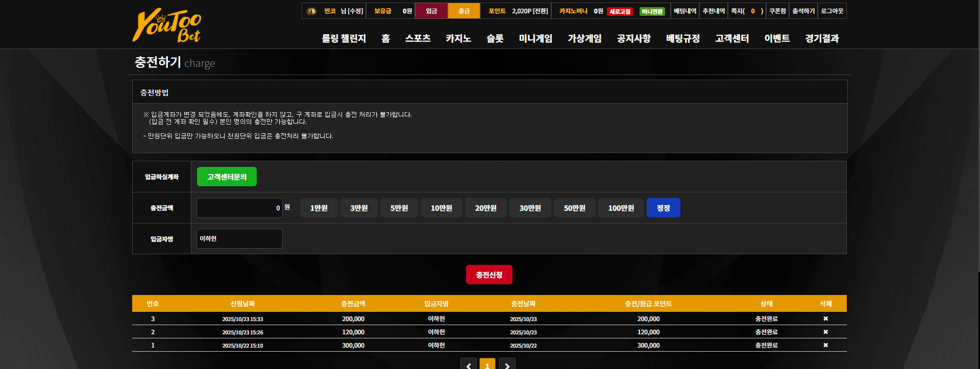Go to previous page arrow
Screen dimensions: 980x369
pyautogui.click(x=469, y=364)
